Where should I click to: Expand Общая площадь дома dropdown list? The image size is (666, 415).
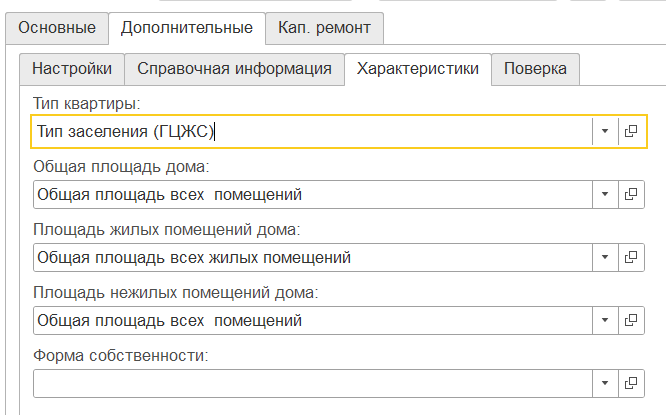(605, 194)
